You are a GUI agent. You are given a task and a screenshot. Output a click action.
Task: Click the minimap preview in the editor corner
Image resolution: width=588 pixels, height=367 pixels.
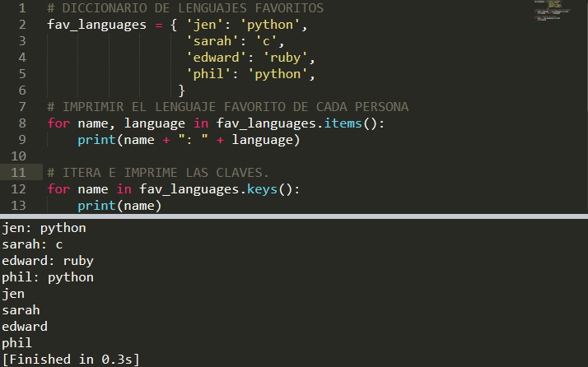coord(551,10)
